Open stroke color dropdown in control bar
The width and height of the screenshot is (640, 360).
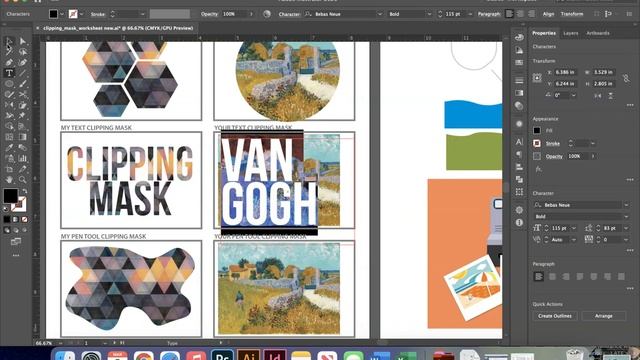pyautogui.click(x=82, y=14)
